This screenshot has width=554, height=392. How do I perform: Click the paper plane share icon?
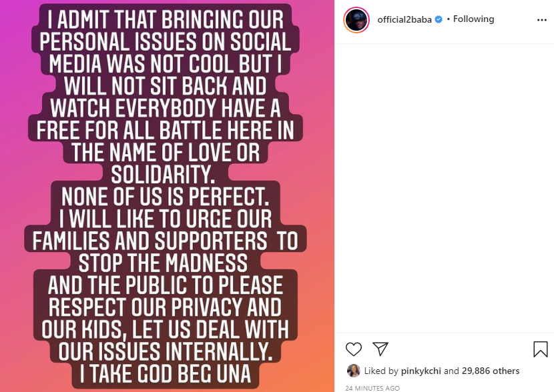coord(380,349)
